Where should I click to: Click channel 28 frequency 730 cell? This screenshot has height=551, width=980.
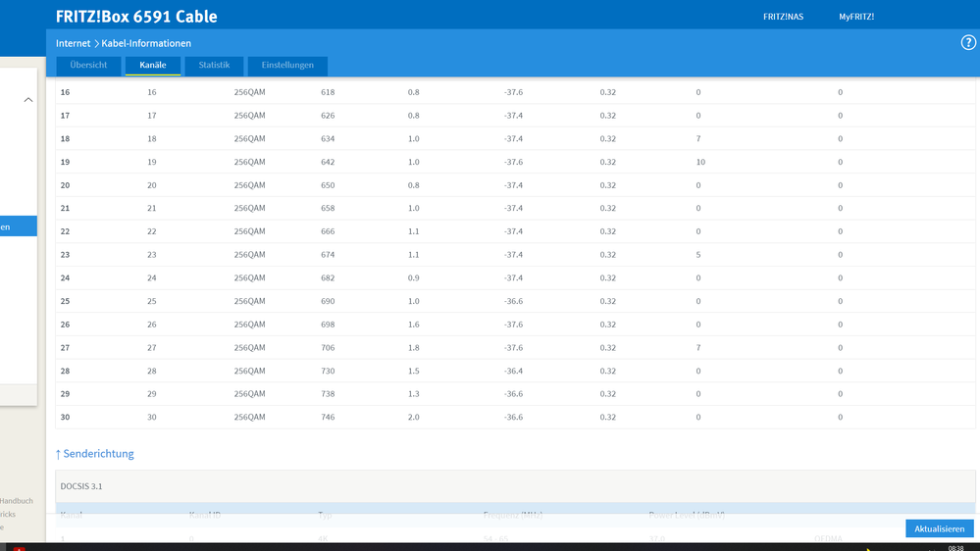[x=328, y=371]
